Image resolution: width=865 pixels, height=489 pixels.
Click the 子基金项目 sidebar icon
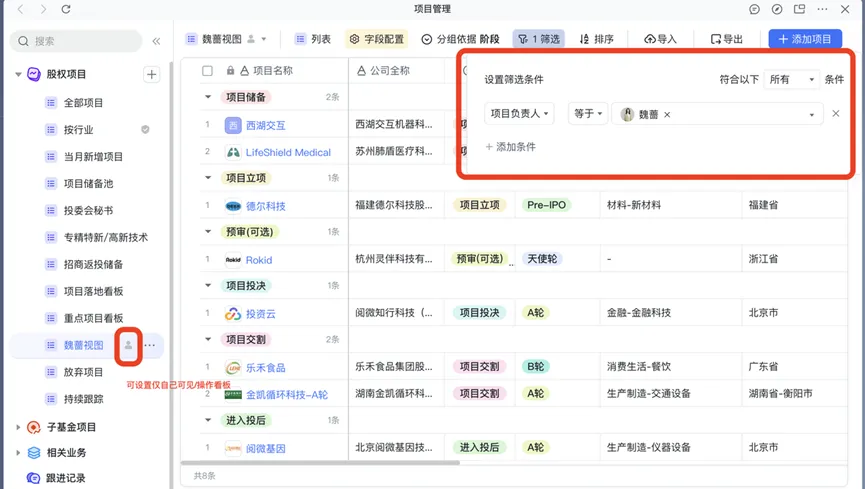(x=34, y=427)
